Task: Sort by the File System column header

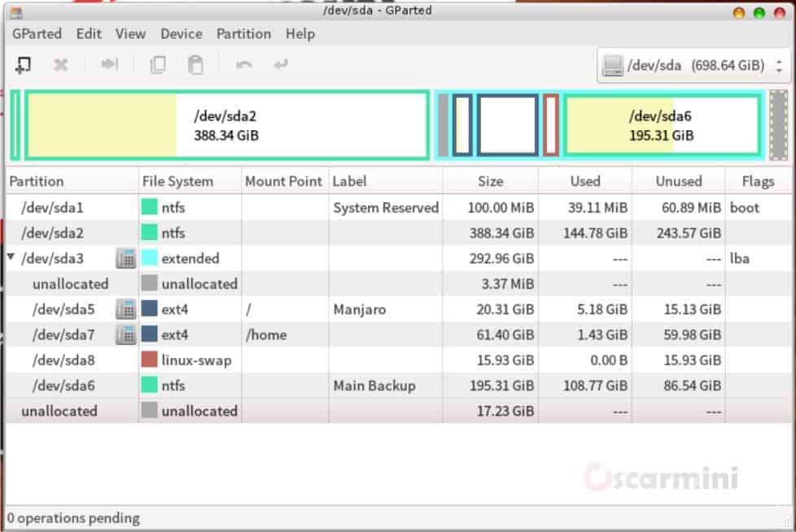Action: point(177,181)
